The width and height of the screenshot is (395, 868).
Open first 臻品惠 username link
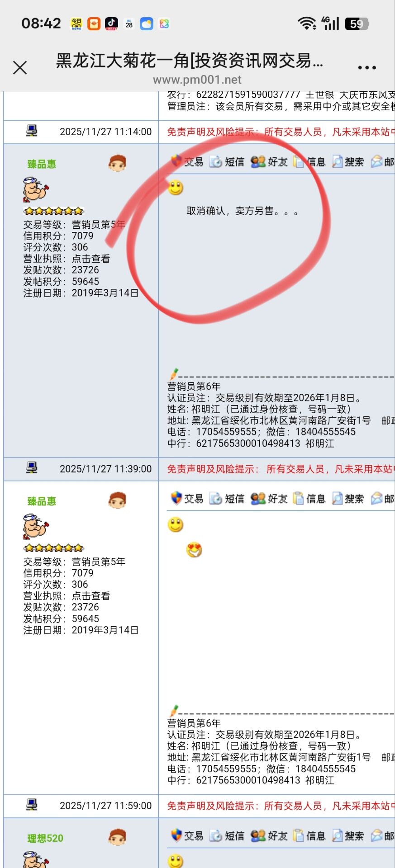tap(42, 164)
